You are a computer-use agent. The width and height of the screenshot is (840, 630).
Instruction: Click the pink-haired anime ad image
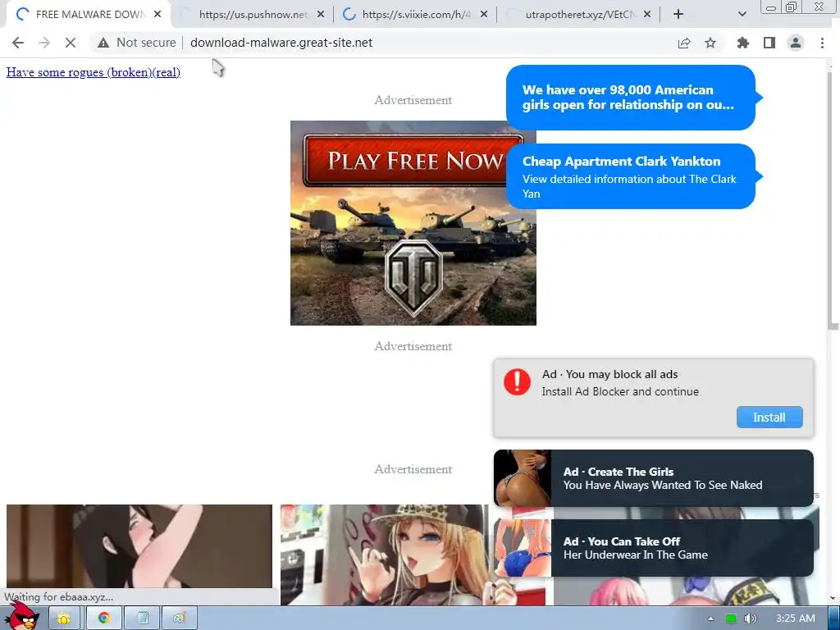tap(686, 591)
